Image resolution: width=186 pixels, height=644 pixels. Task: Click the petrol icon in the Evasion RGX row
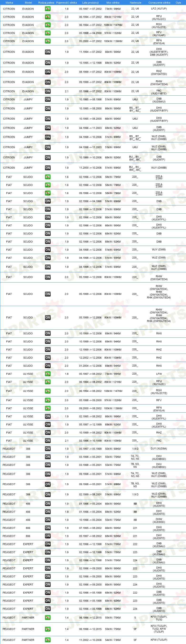[x=48, y=25]
